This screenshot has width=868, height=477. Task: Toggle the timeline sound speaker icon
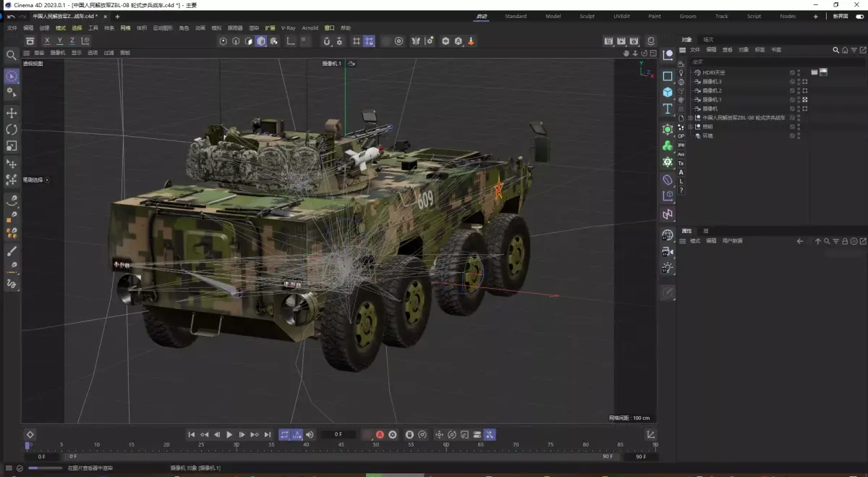[x=310, y=434]
